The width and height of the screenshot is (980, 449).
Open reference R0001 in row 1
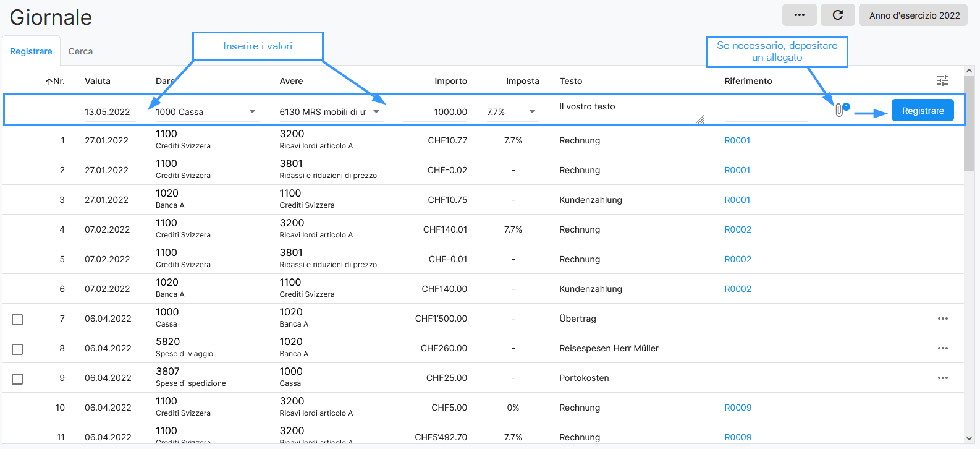737,140
